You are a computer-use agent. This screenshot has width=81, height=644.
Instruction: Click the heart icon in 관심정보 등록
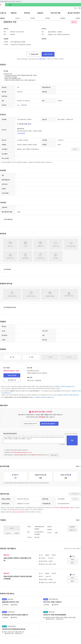[30, 54]
